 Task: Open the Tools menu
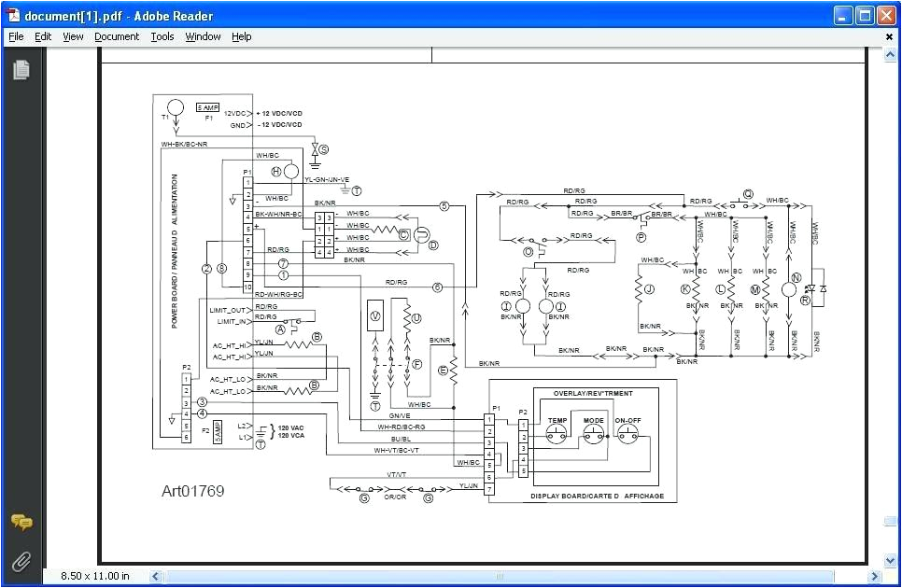[162, 36]
